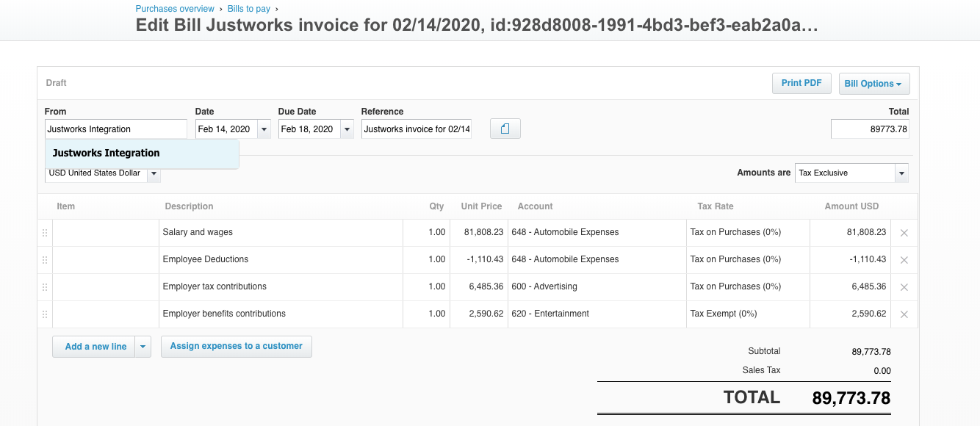Click the attach files icon beside Reference
Image resolution: width=980 pixels, height=426 pixels.
[505, 129]
